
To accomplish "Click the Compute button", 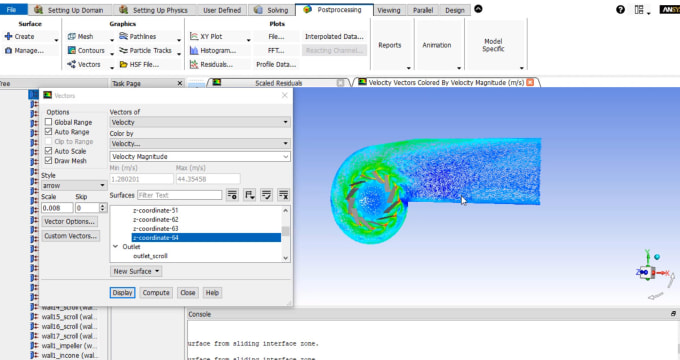I will [x=156, y=293].
